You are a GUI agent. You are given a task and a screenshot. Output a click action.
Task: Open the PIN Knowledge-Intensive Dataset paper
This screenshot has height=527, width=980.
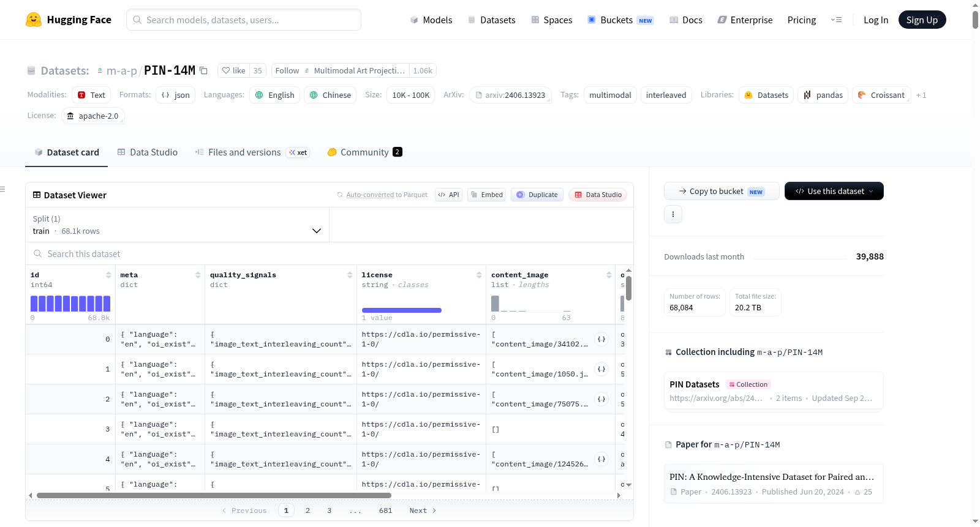click(774, 484)
